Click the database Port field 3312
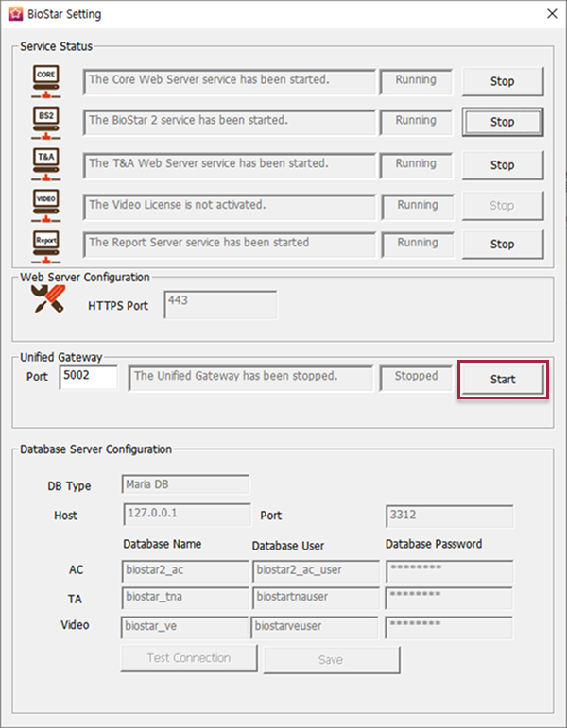 pos(450,516)
